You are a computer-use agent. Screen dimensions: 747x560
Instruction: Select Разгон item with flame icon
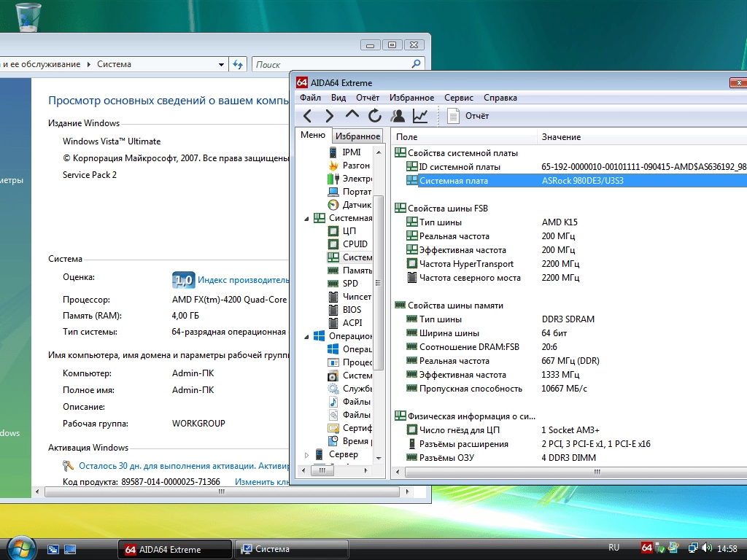(349, 166)
